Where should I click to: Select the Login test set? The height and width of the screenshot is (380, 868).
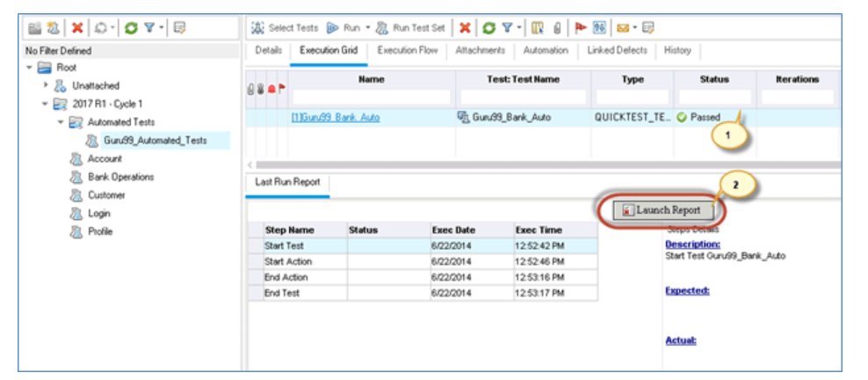[99, 213]
